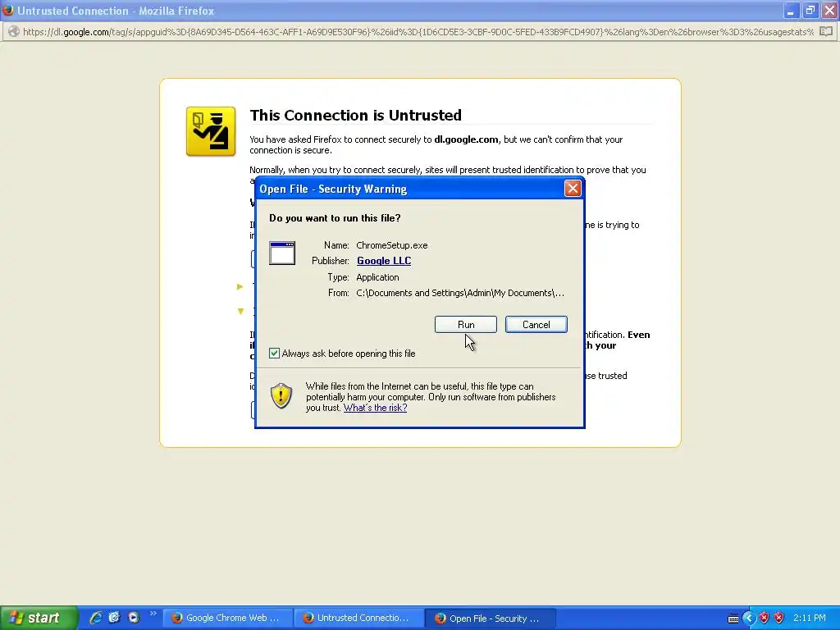Expand the collapsed right-pointing yellow triangle section
Image resolution: width=840 pixels, height=630 pixels.
[240, 286]
